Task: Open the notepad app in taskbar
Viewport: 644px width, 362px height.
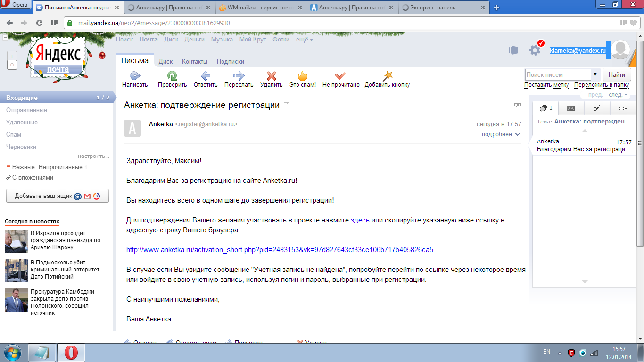Action: point(42,353)
